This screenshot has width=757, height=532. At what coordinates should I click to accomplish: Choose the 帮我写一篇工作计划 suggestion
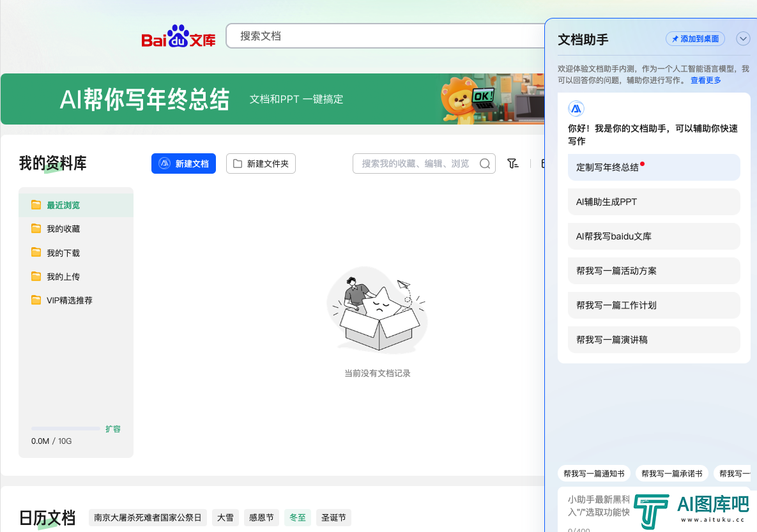(654, 305)
